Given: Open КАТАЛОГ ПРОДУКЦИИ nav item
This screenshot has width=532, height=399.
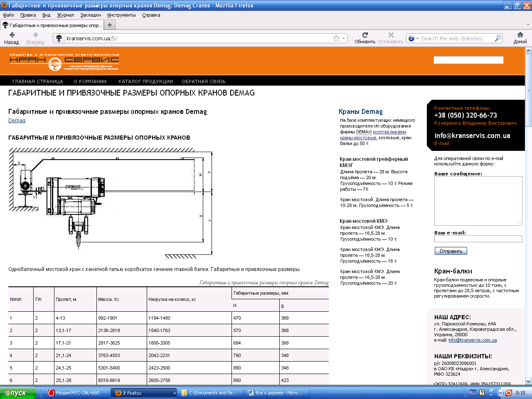Looking at the screenshot, I should coord(145,81).
